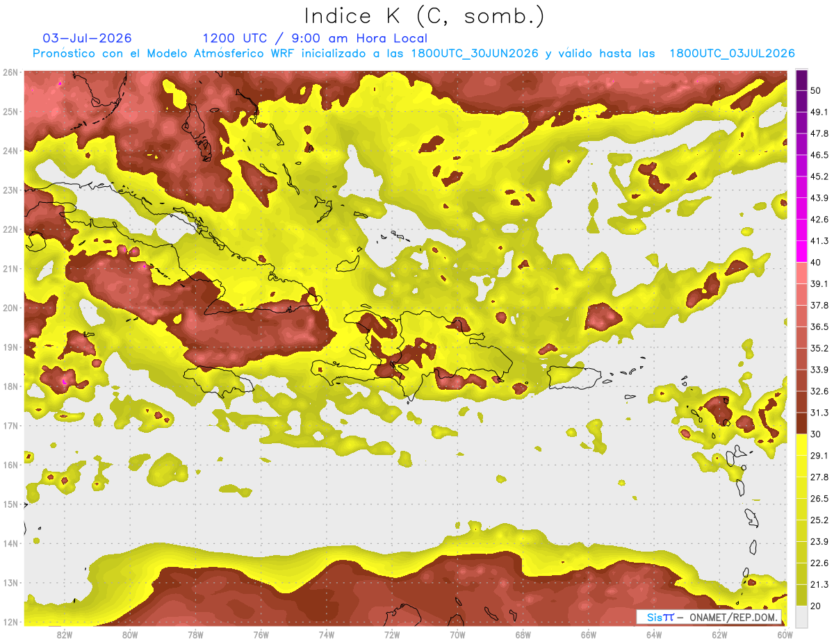Viewport: 834px width, 644px height.
Task: Click the longitude label '60W'
Action: click(785, 634)
